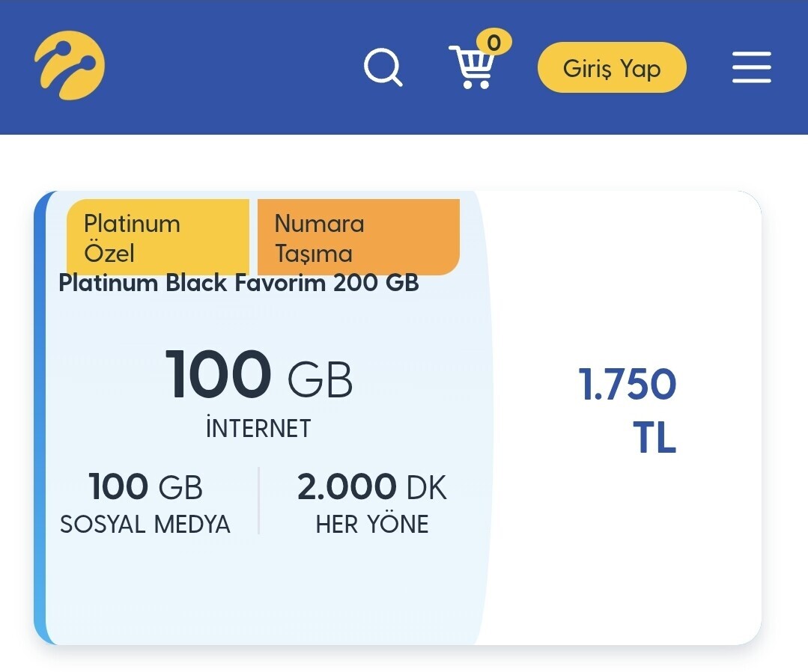Click the blue left edge of package card
Image resolution: width=808 pixels, height=672 pixels.
click(x=40, y=417)
